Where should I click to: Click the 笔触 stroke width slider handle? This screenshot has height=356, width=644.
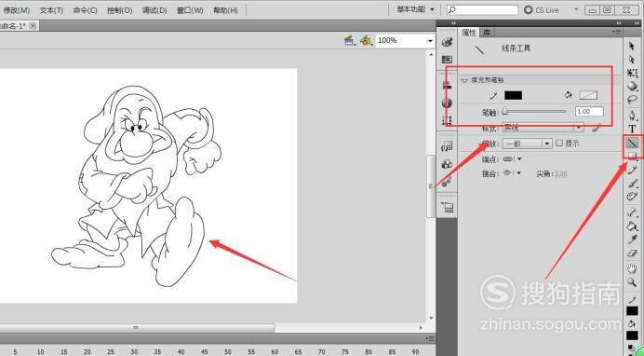504,112
